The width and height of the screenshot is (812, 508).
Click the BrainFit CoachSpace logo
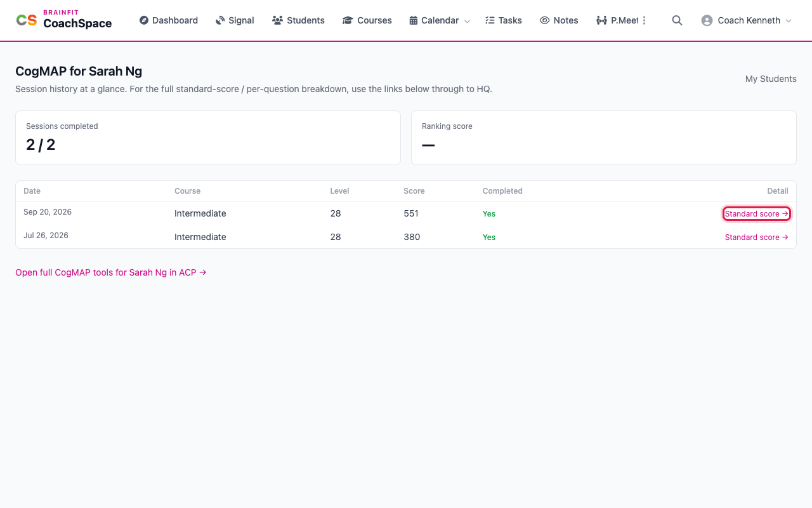[x=63, y=20]
